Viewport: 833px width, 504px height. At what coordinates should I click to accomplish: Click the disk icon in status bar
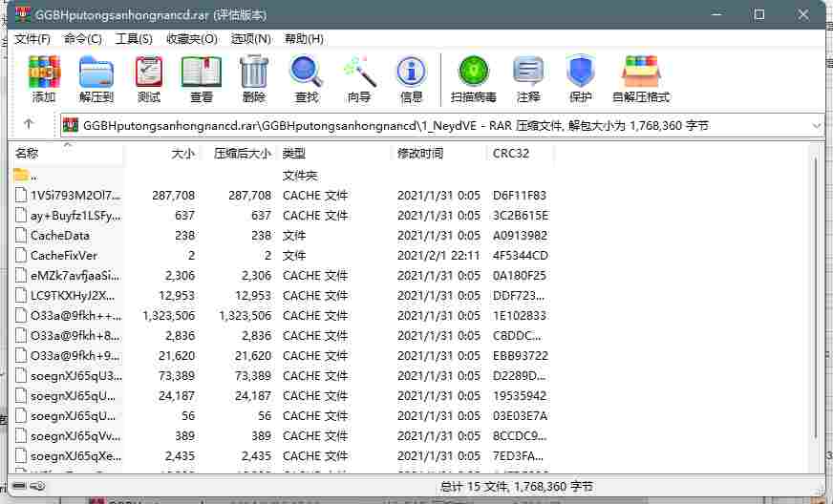20,486
